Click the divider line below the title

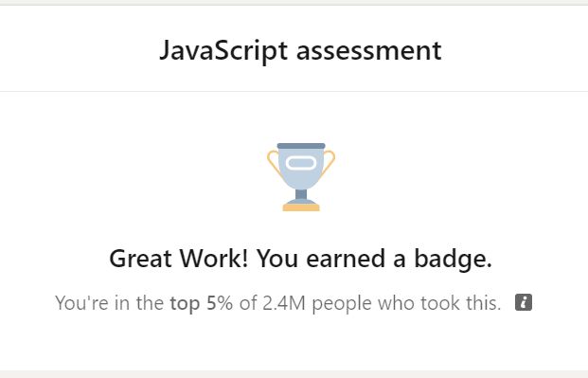[294, 91]
